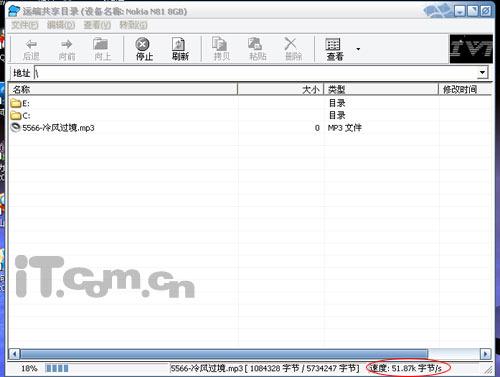
Task: Select the file 5566-冷风过境.mp3
Action: pyautogui.click(x=53, y=128)
